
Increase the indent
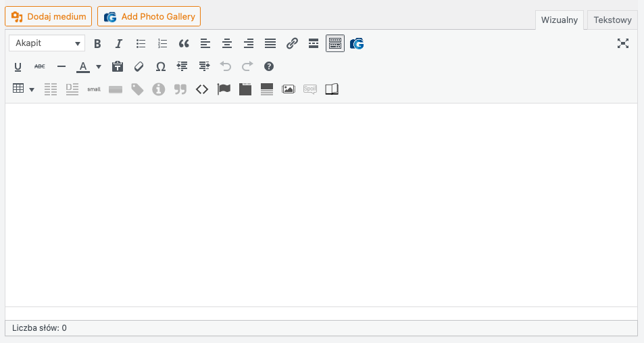tap(204, 66)
